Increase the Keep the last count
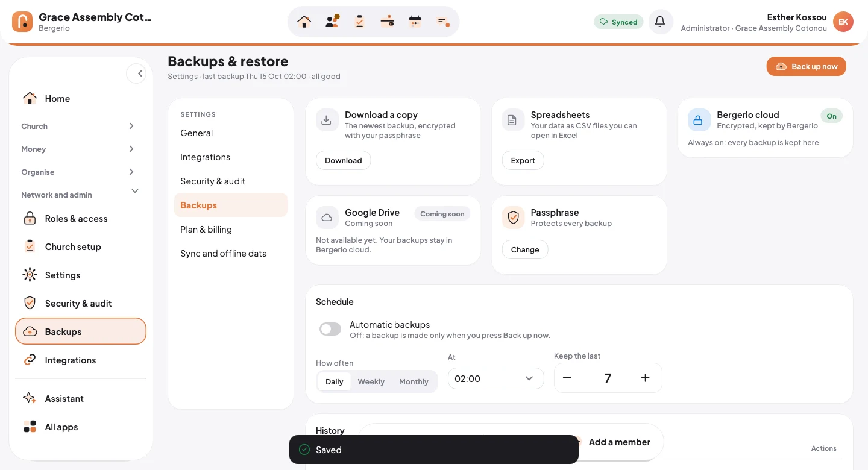Viewport: 868px width, 470px height. [646, 378]
